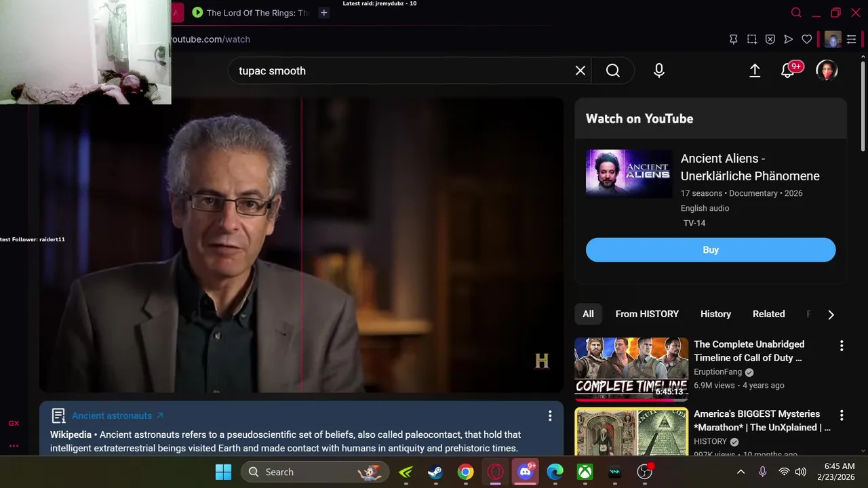Viewport: 868px width, 488px height.
Task: Click the Buy button
Action: pyautogui.click(x=711, y=250)
